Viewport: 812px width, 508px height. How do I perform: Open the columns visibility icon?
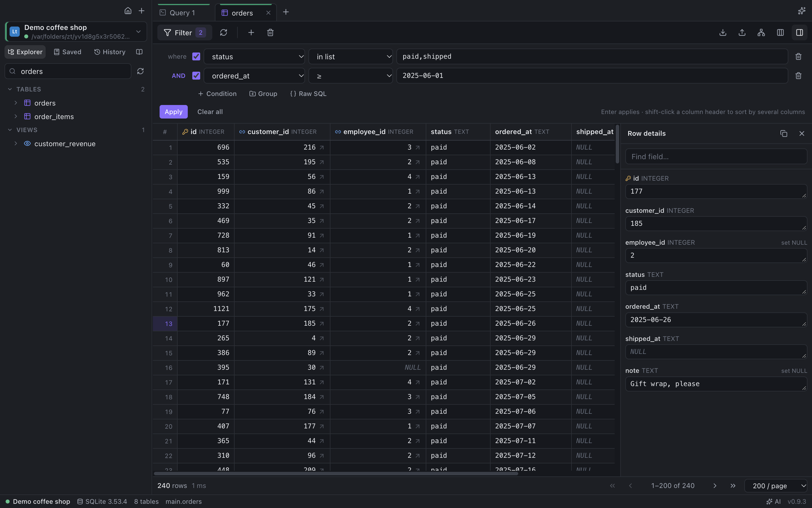tap(780, 32)
